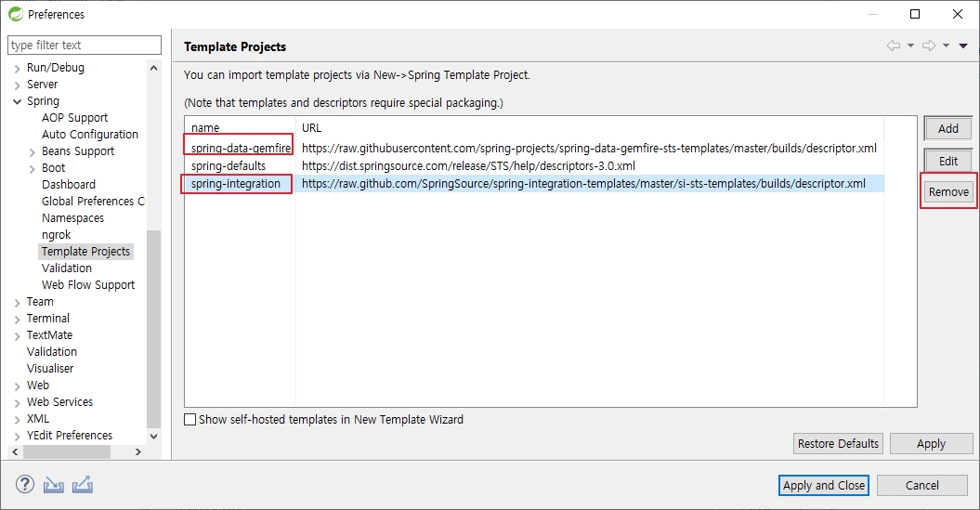
Task: Click tree scrollbar down arrow
Action: (154, 437)
